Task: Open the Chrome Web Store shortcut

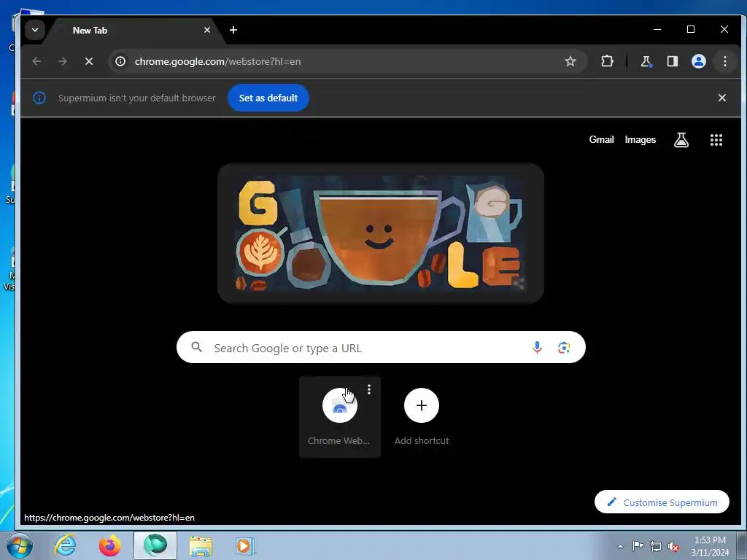Action: tap(339, 417)
